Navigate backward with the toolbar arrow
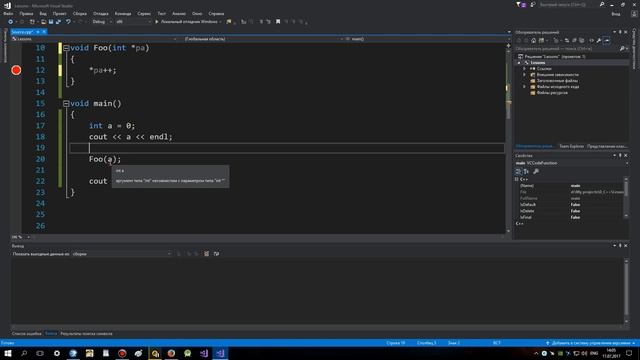 click(x=11, y=22)
